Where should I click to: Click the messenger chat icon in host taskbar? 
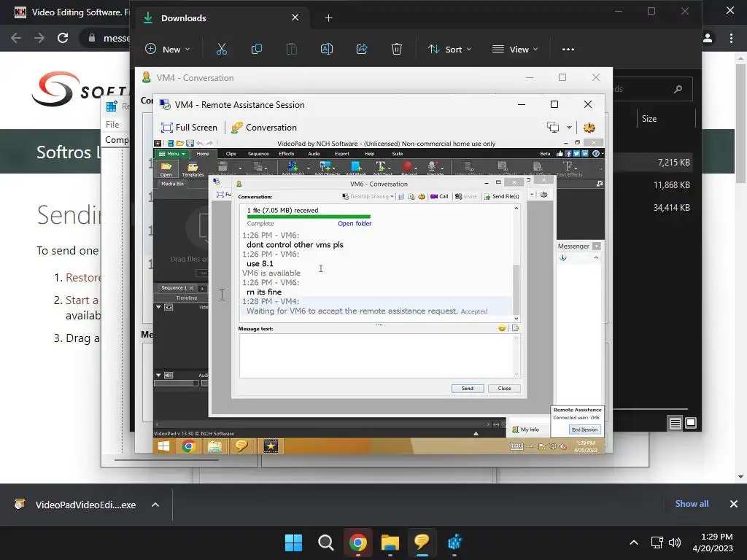click(422, 542)
